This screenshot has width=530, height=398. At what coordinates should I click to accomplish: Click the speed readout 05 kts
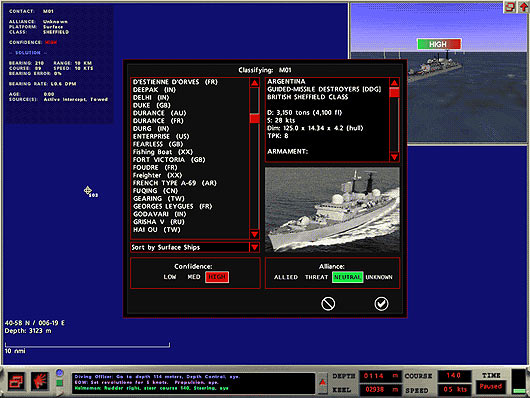click(x=454, y=390)
